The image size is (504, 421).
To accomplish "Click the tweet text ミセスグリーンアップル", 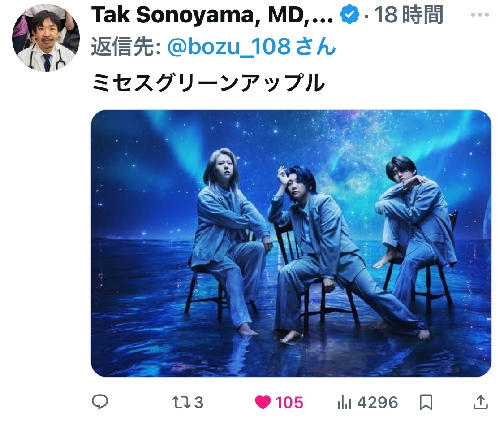I will pos(208,83).
